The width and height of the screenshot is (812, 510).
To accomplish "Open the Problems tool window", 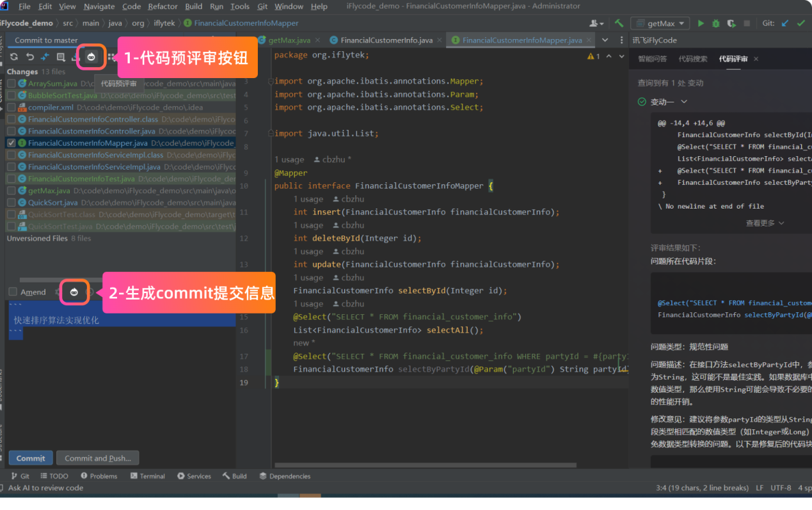I will [x=99, y=476].
